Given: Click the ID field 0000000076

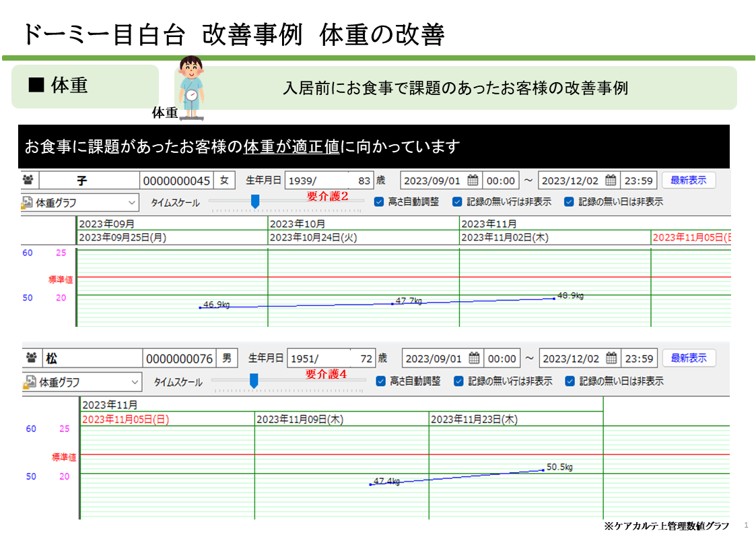Looking at the screenshot, I should (179, 358).
